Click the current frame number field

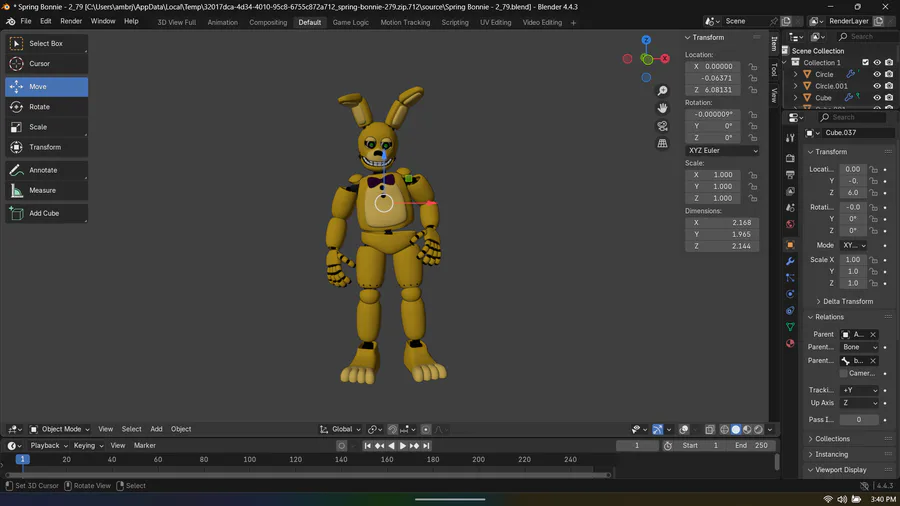(637, 446)
